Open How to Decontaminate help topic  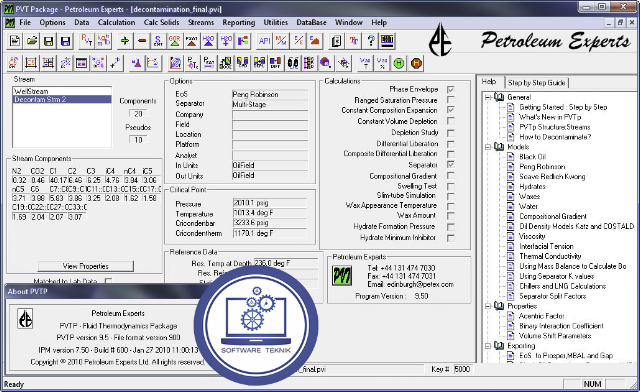coord(555,137)
